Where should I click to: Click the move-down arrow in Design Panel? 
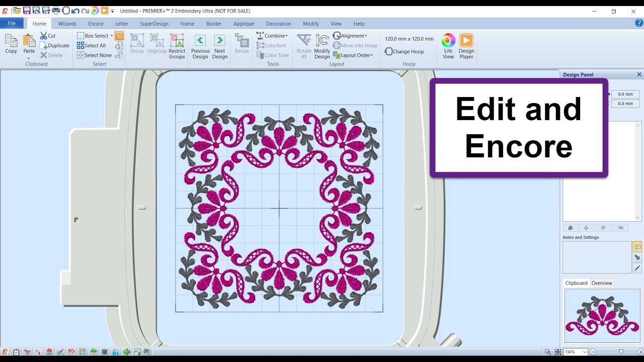[586, 228]
